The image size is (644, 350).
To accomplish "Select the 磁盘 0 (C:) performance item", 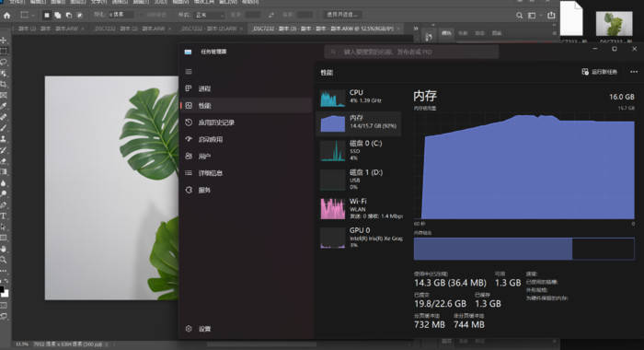I will point(360,150).
